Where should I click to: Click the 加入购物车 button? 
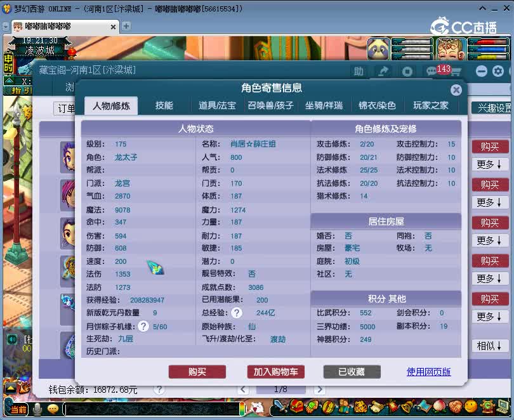pos(275,372)
